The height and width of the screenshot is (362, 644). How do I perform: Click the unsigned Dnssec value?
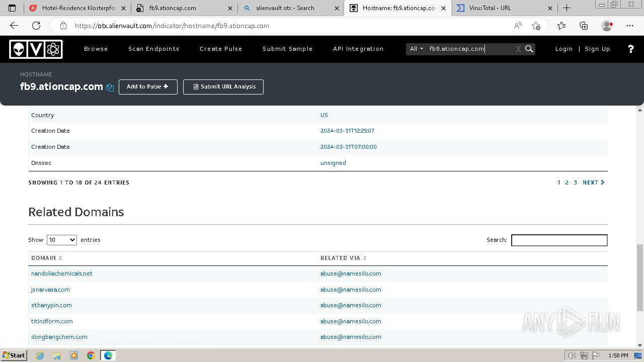(333, 163)
